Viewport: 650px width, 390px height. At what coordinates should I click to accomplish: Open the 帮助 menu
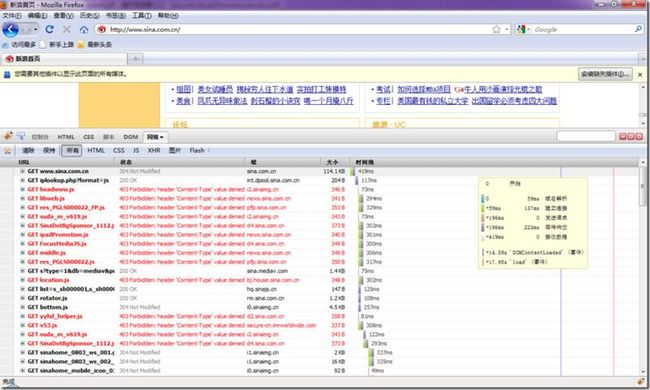pyautogui.click(x=168, y=16)
